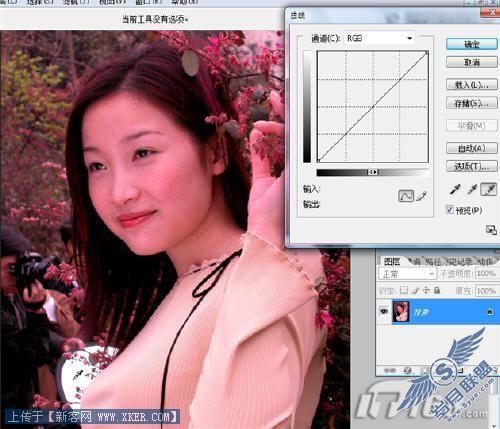Switch to the 路径 paths tab
Image resolution: width=500 pixels, height=429 pixels.
(433, 262)
